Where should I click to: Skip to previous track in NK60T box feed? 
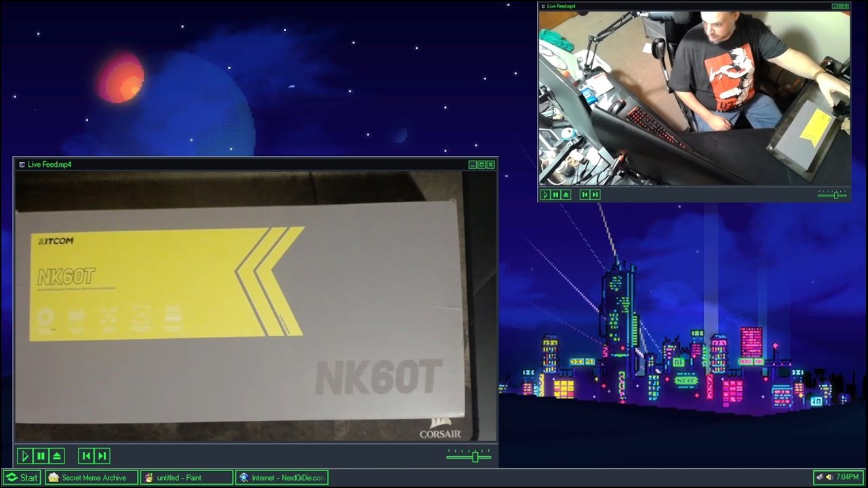(86, 456)
